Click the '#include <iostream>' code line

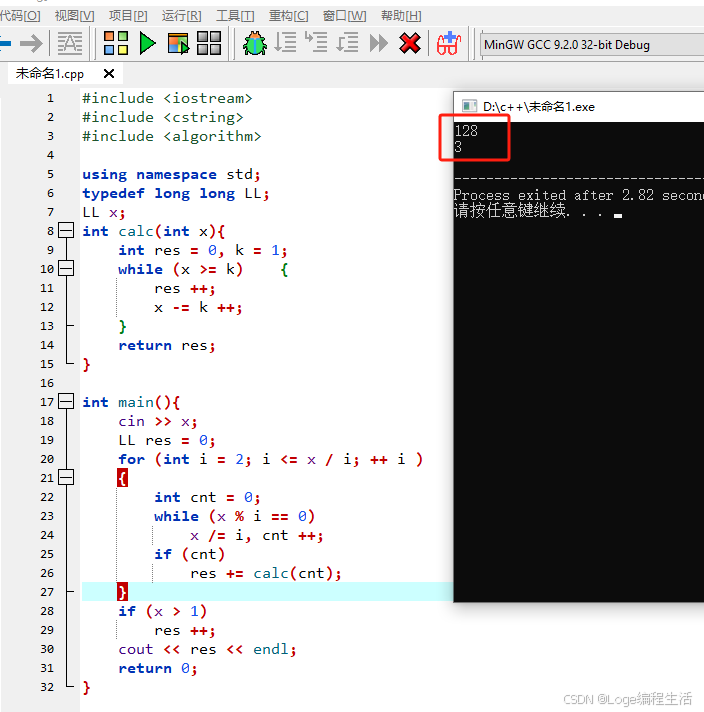click(x=167, y=98)
